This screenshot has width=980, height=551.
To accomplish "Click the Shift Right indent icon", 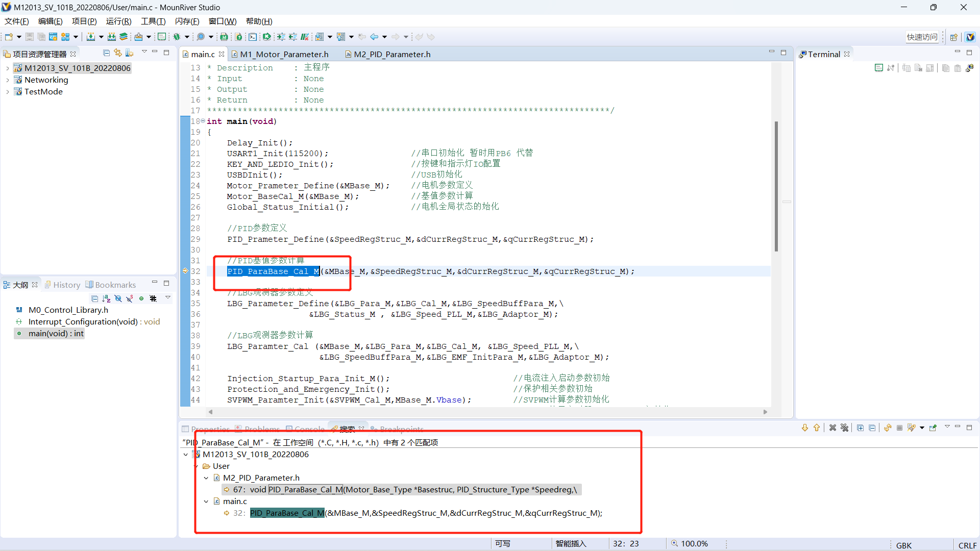I will pos(281,37).
